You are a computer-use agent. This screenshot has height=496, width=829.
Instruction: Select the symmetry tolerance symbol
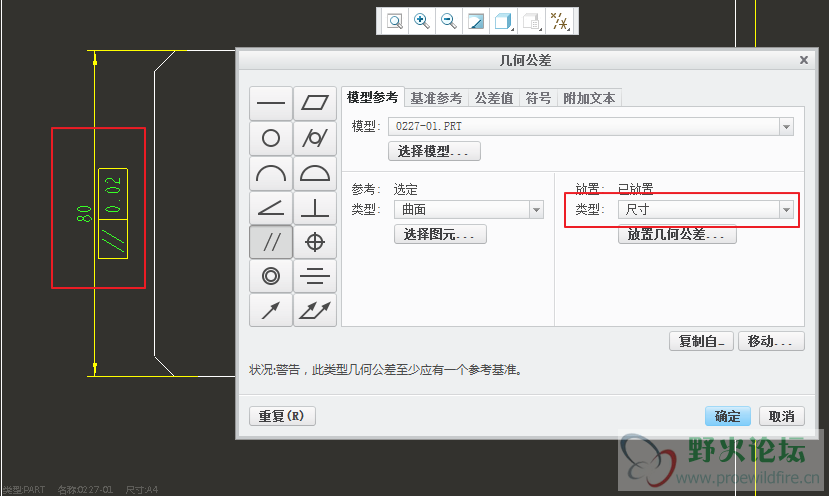[315, 276]
